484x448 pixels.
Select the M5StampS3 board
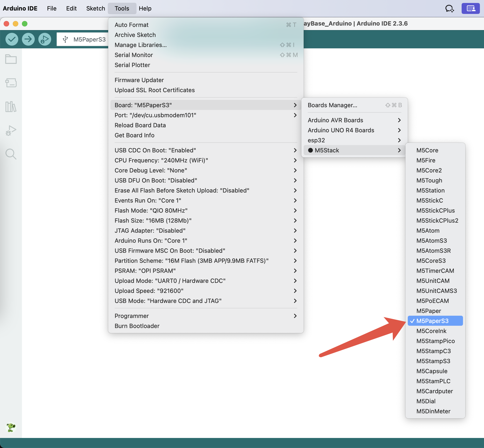(x=435, y=361)
